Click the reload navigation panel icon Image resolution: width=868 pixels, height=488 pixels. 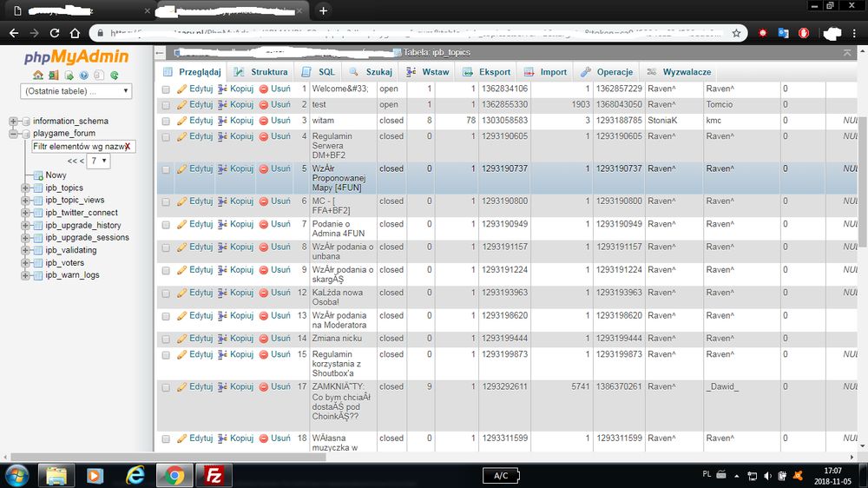(x=115, y=76)
